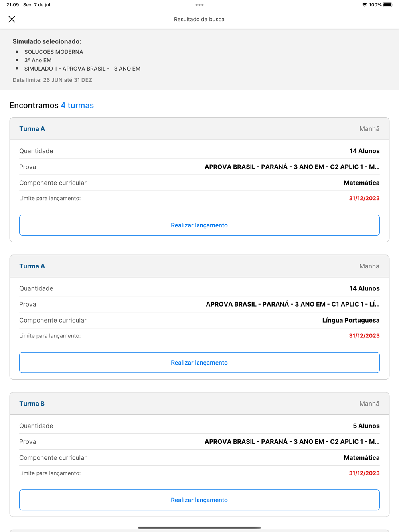
Task: Tap 'Data limite: 26 JUN até 31 DEZ'
Action: [x=52, y=80]
